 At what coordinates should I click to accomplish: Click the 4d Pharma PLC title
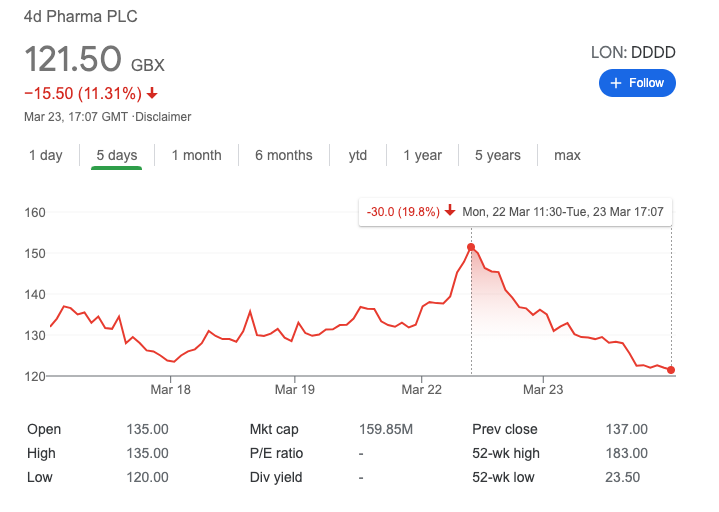pyautogui.click(x=81, y=17)
